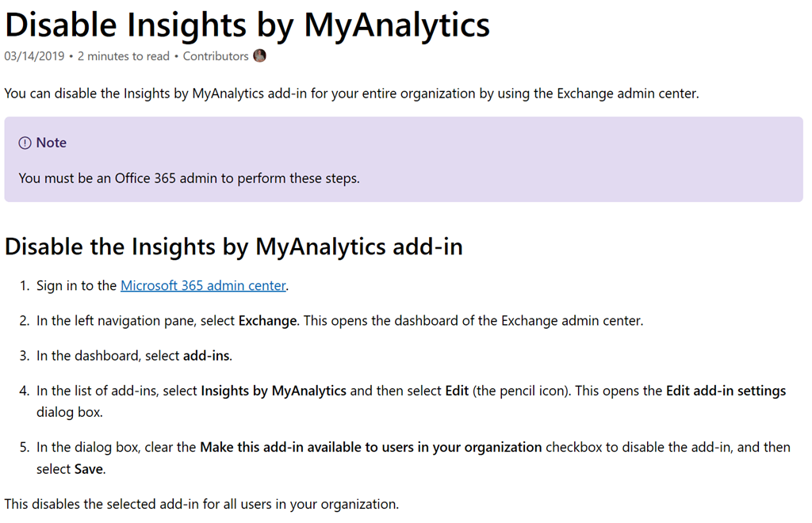Image resolution: width=812 pixels, height=523 pixels.
Task: Click the "Disable the Insights by MyAnalytics add-in" heading
Action: [x=234, y=246]
